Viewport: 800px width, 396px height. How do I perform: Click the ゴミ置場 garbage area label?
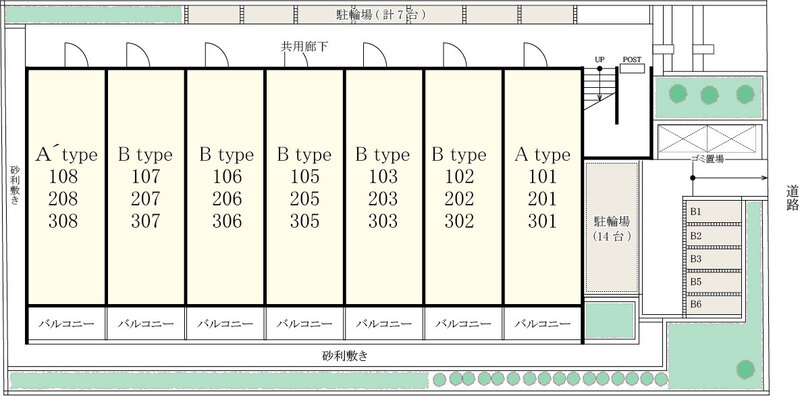(x=707, y=159)
